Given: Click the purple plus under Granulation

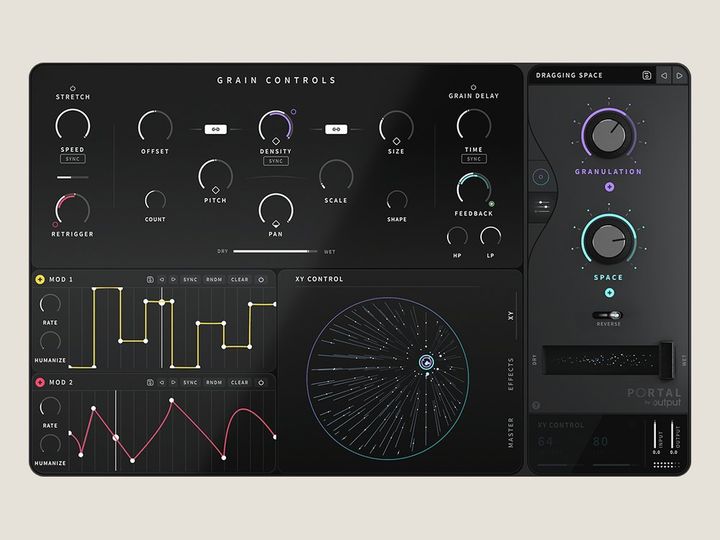Looking at the screenshot, I should tap(609, 187).
